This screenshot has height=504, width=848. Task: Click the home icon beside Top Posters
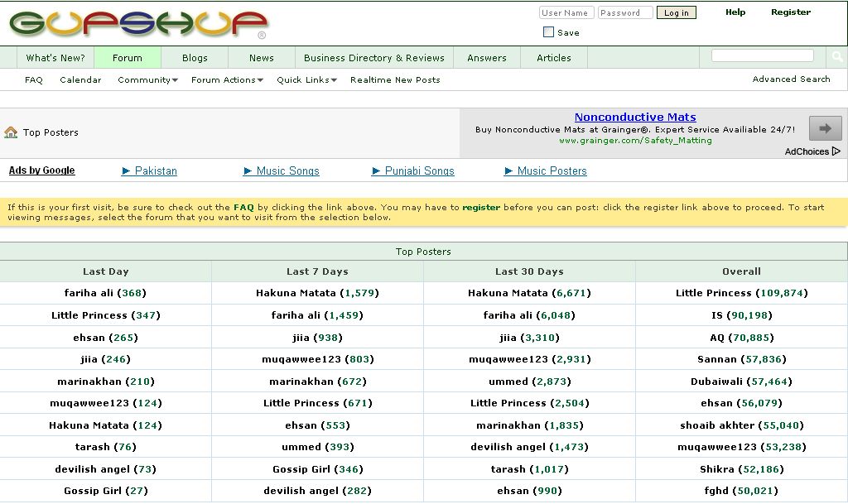pyautogui.click(x=11, y=132)
